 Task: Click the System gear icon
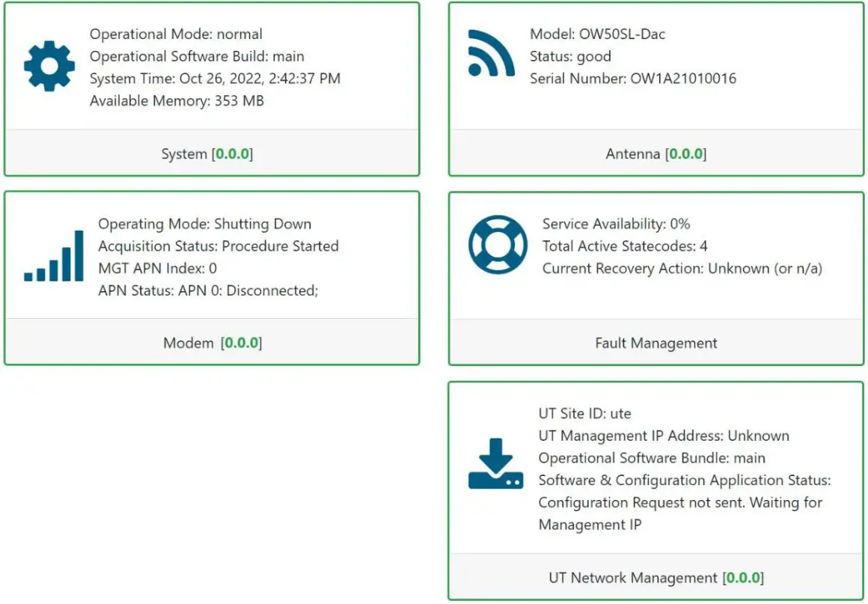(49, 66)
